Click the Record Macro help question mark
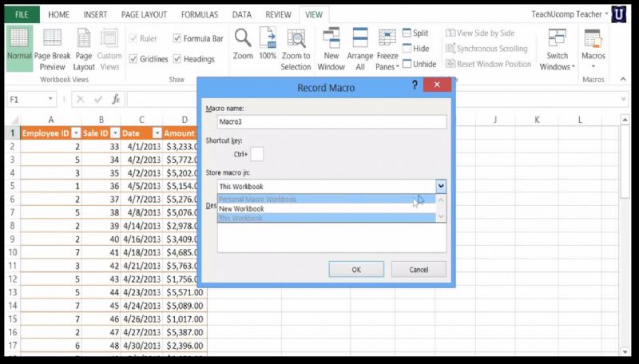 point(415,85)
